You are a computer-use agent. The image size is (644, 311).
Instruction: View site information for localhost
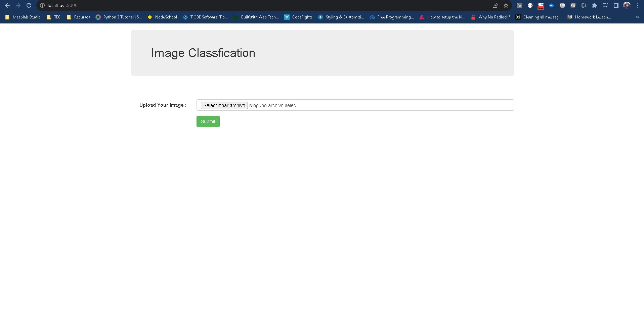tap(42, 5)
